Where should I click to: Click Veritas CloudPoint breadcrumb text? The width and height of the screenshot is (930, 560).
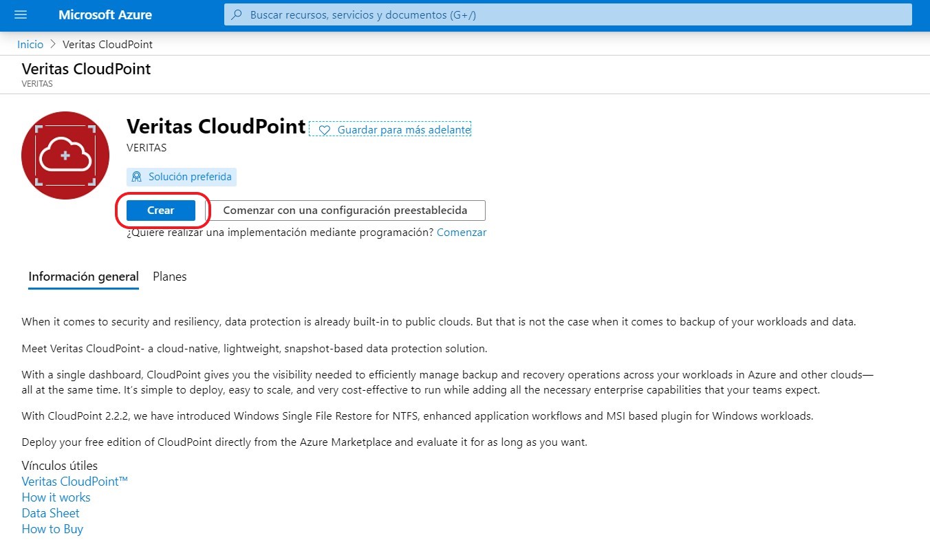click(107, 44)
